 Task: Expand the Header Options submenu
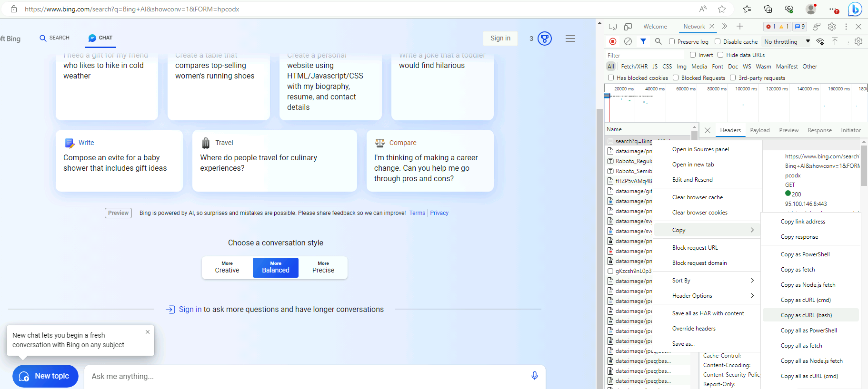(x=712, y=296)
